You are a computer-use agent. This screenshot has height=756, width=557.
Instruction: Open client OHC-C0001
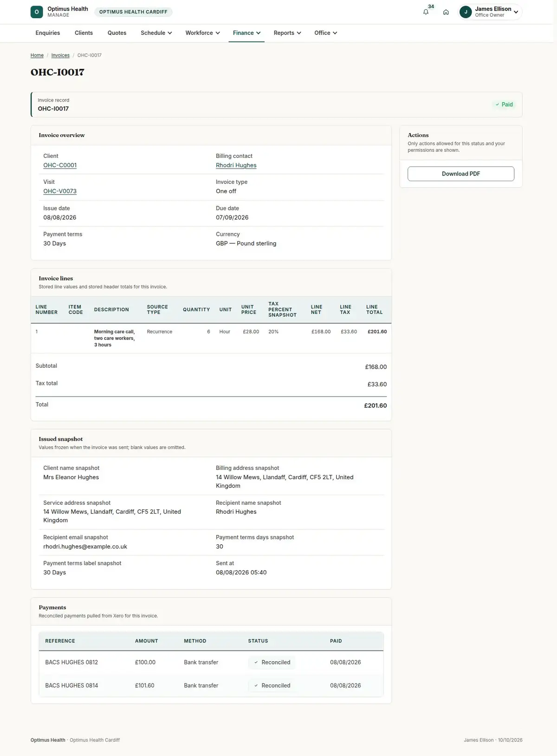(x=60, y=165)
